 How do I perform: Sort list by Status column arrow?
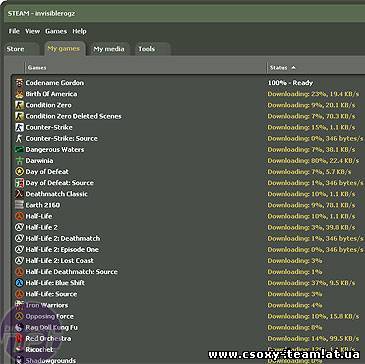[293, 68]
